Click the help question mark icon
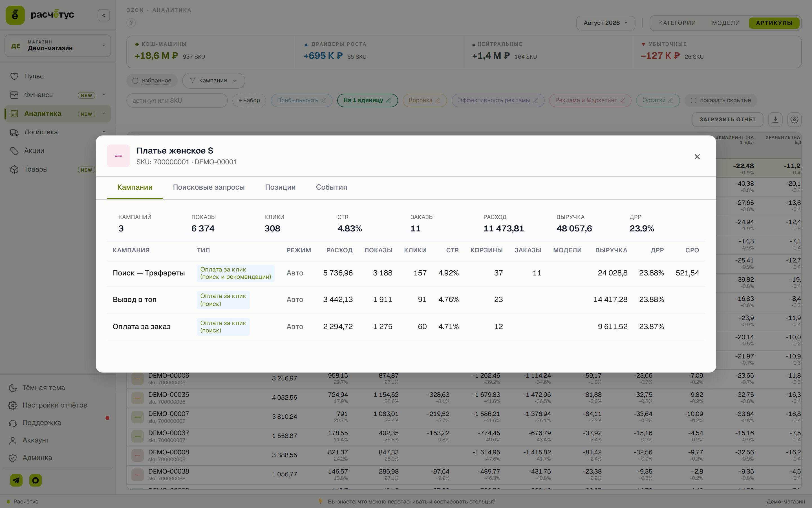 pos(131,23)
